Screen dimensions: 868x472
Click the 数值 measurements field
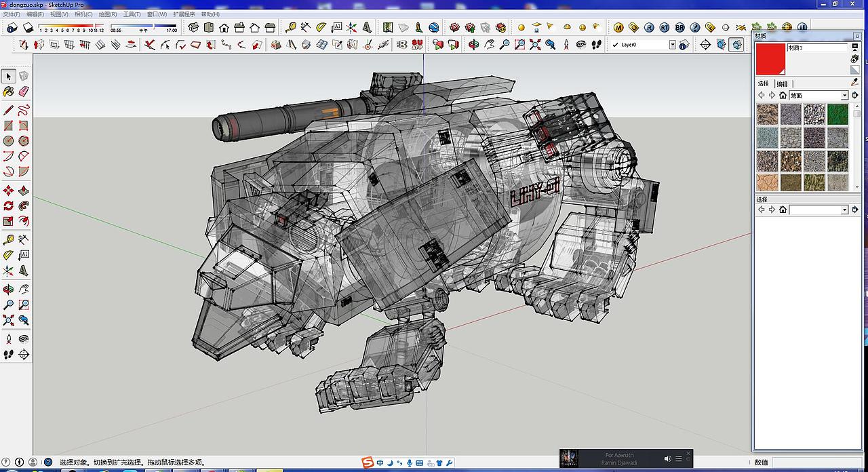(x=818, y=463)
